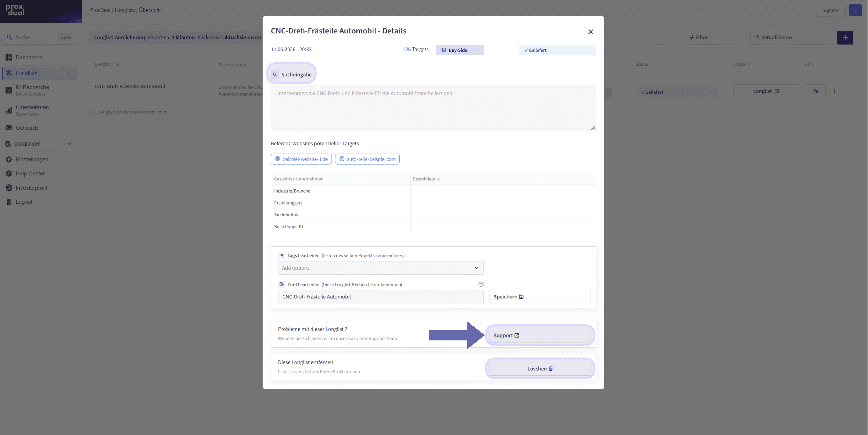Open the Add options tags dropdown
The height and width of the screenshot is (435, 868).
point(380,267)
